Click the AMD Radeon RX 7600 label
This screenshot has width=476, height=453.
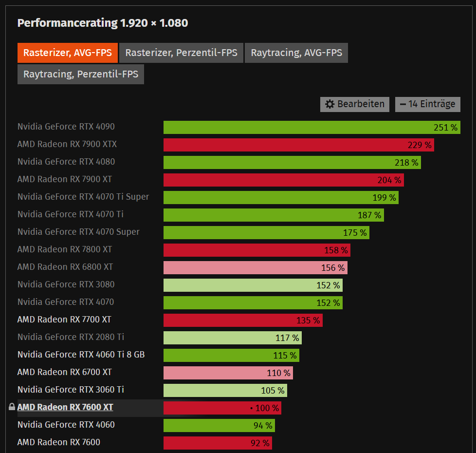[x=58, y=442]
